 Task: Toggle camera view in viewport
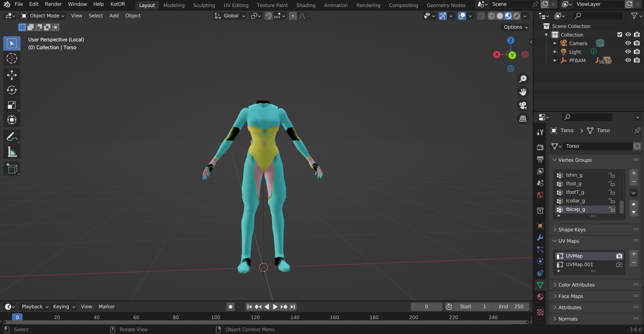[523, 105]
